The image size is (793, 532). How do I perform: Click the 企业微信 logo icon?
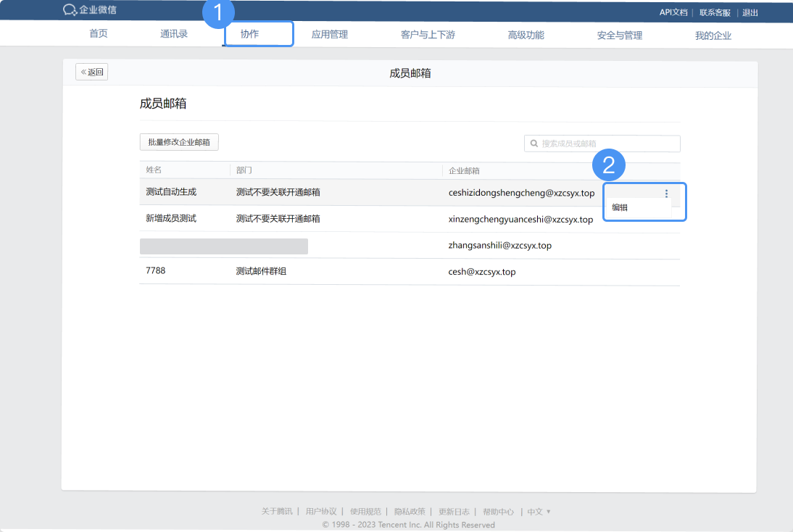[69, 10]
